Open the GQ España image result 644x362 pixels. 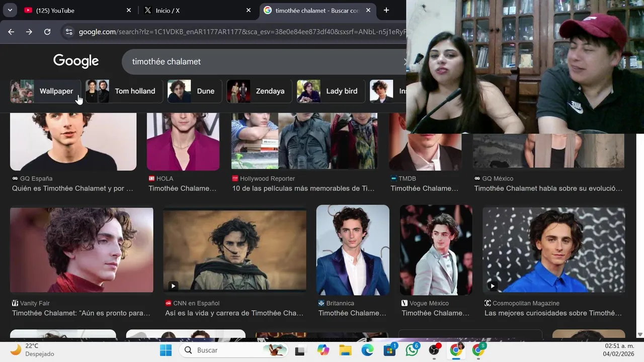tap(73, 142)
